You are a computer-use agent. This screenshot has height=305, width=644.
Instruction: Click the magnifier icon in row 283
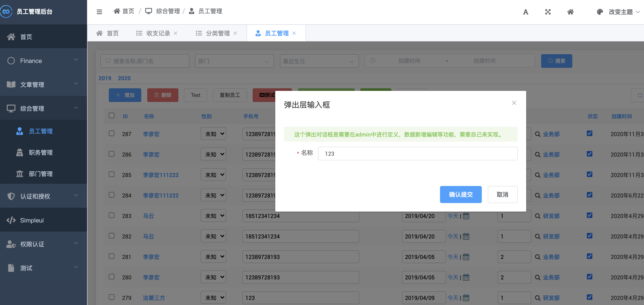tap(538, 216)
